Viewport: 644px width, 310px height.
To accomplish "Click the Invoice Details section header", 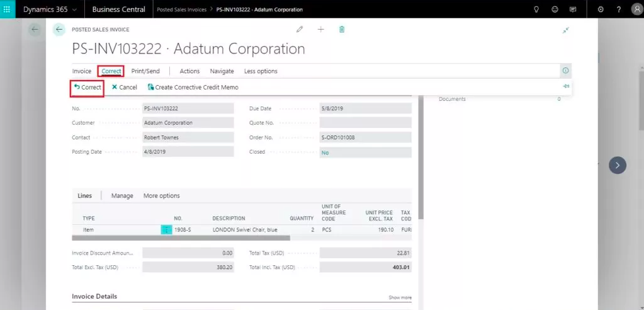I will pos(94,296).
